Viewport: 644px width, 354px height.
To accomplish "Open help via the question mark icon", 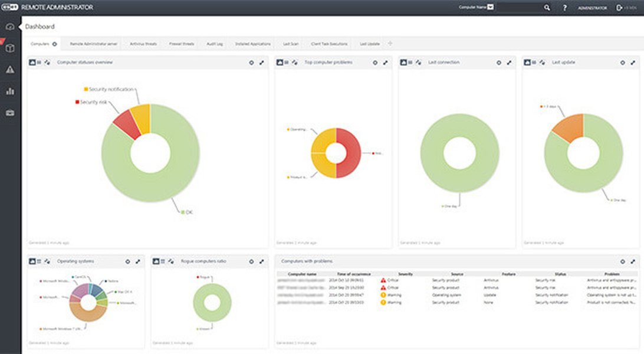I will pyautogui.click(x=565, y=8).
